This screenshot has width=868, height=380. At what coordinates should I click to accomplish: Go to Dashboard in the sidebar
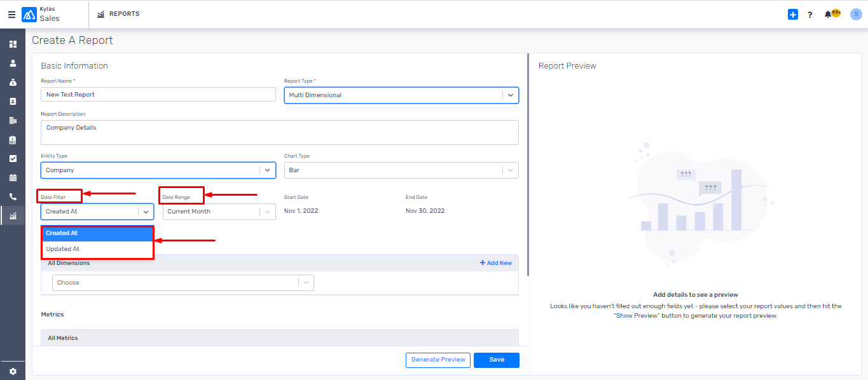click(x=13, y=44)
